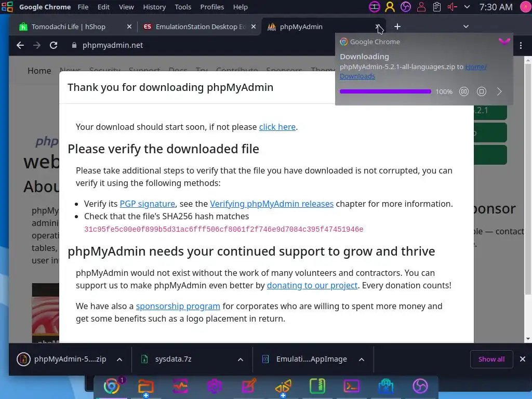Click the yellow user tray icon

[x=390, y=7]
